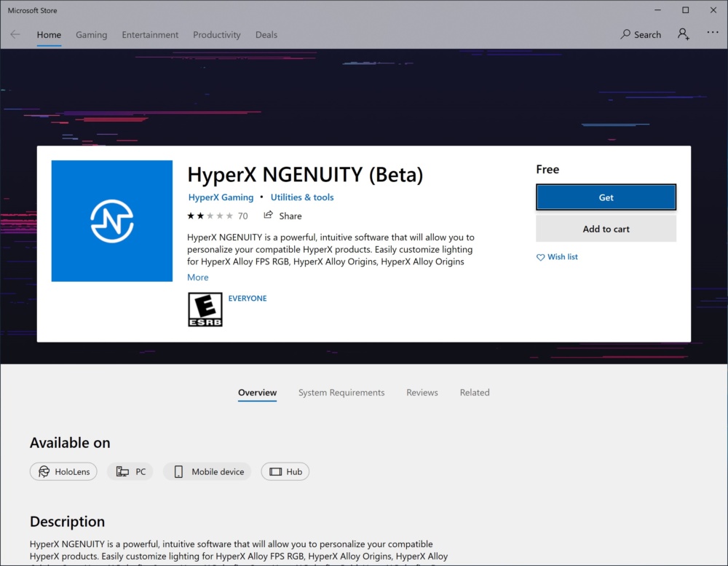Maximize the Microsoft Store window
Viewport: 728px width, 566px height.
685,10
